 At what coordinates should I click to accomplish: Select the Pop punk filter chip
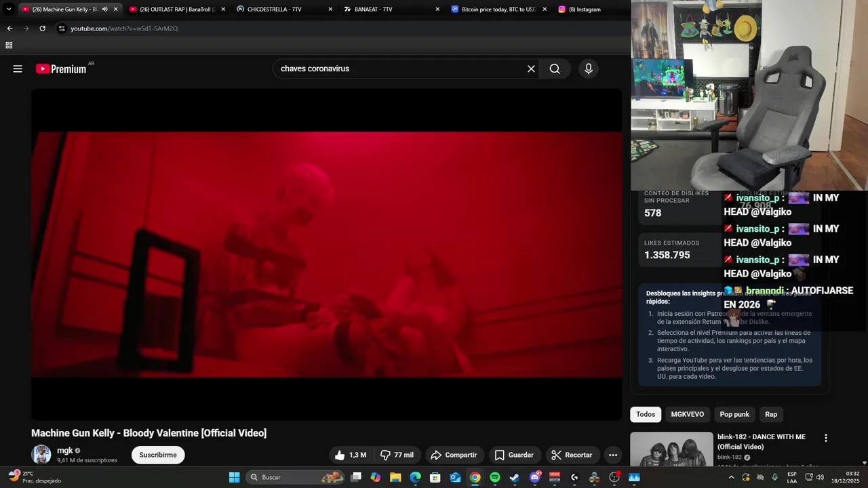[x=734, y=414]
